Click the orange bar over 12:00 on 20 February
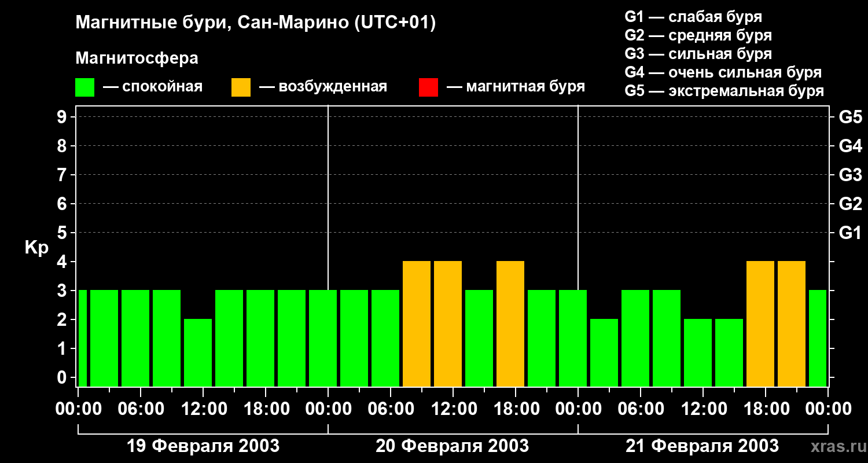This screenshot has width=868, height=463. (x=448, y=324)
